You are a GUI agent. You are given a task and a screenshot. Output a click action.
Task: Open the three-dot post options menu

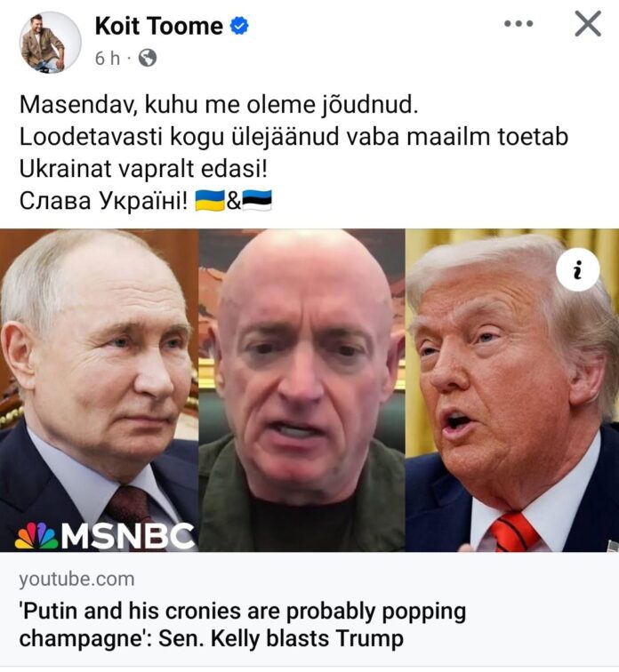[x=519, y=24]
